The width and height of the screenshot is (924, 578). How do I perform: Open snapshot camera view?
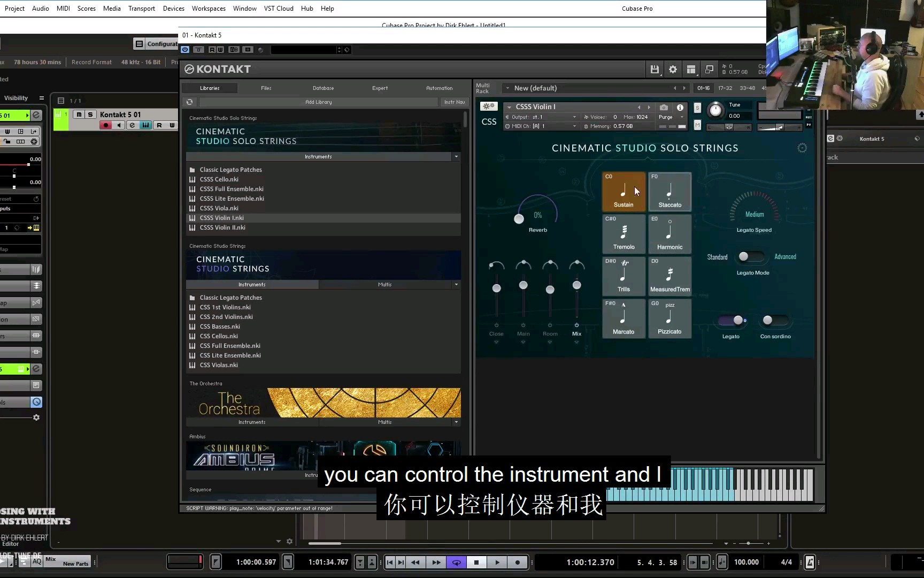[x=664, y=107]
